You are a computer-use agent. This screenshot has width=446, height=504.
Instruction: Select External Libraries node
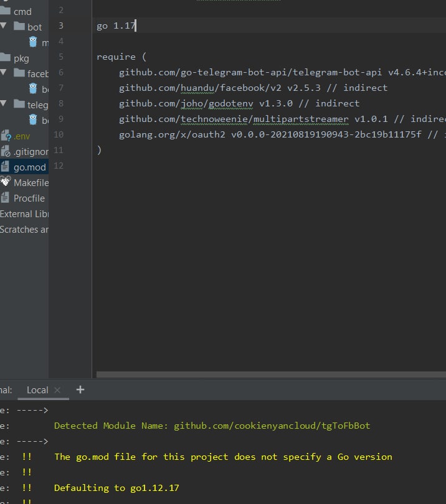pyautogui.click(x=24, y=214)
